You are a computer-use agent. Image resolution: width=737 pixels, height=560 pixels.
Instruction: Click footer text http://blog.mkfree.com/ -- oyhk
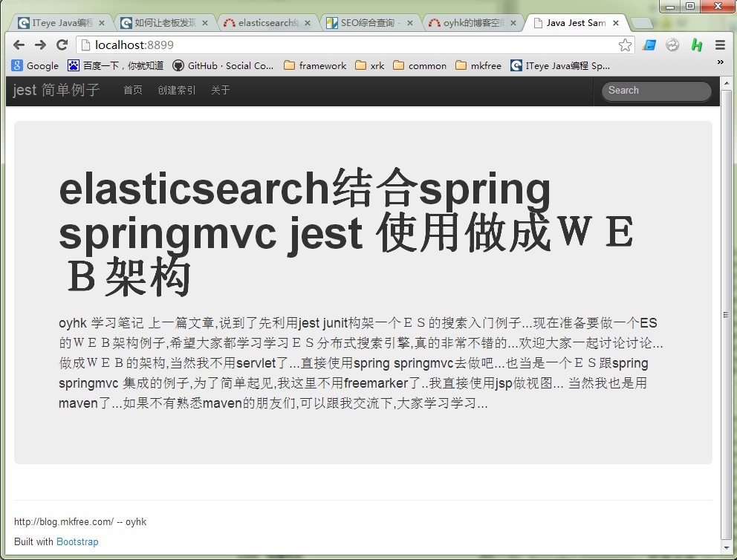pos(80,521)
